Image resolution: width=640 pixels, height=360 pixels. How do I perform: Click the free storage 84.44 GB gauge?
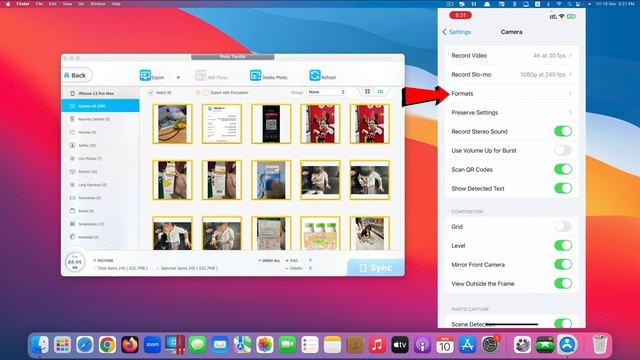click(75, 262)
